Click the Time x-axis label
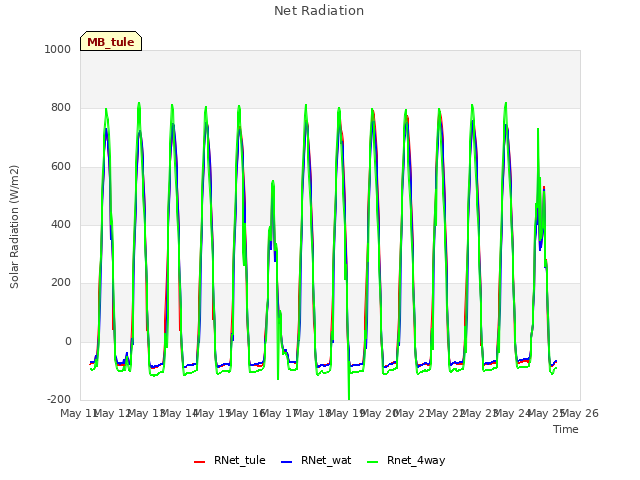 tap(566, 429)
